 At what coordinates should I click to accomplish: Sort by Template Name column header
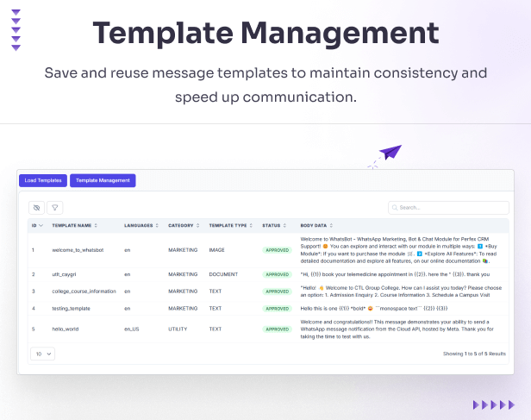point(75,226)
